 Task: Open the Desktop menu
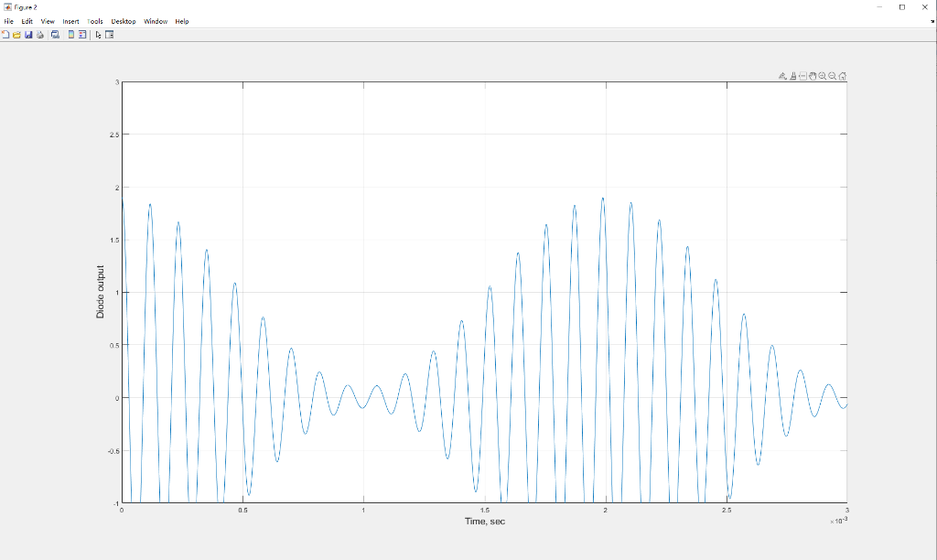point(124,20)
